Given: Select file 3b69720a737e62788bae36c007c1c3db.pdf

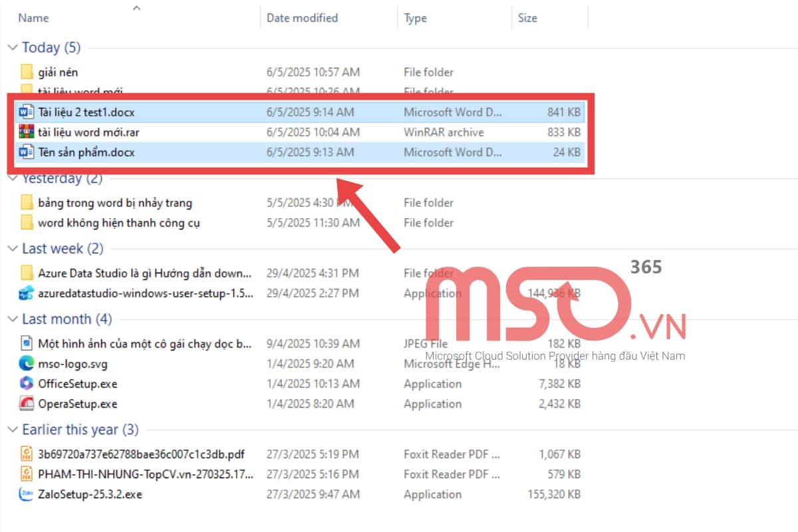Looking at the screenshot, I should click(142, 454).
